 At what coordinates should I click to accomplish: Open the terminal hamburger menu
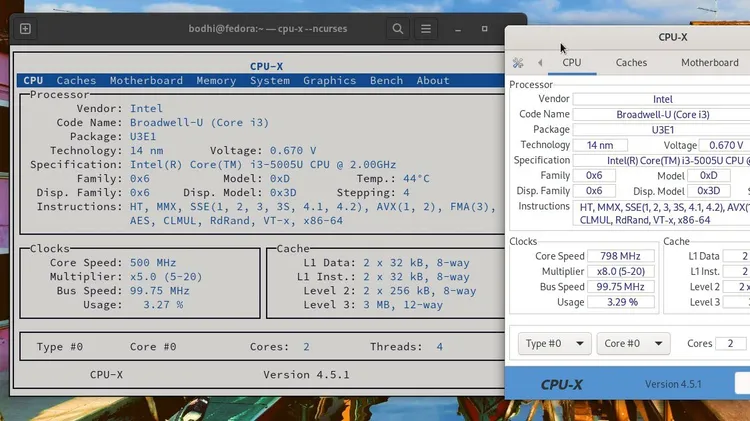(426, 29)
